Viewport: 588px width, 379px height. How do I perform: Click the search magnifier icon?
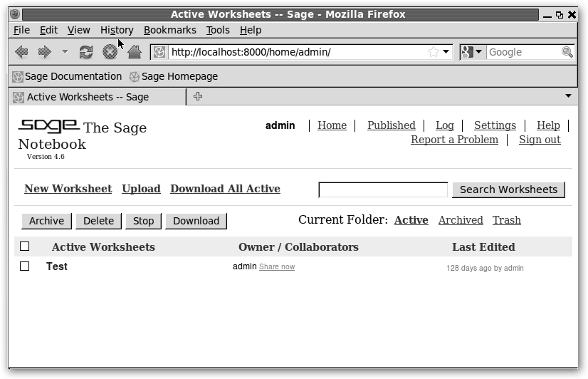click(x=567, y=52)
